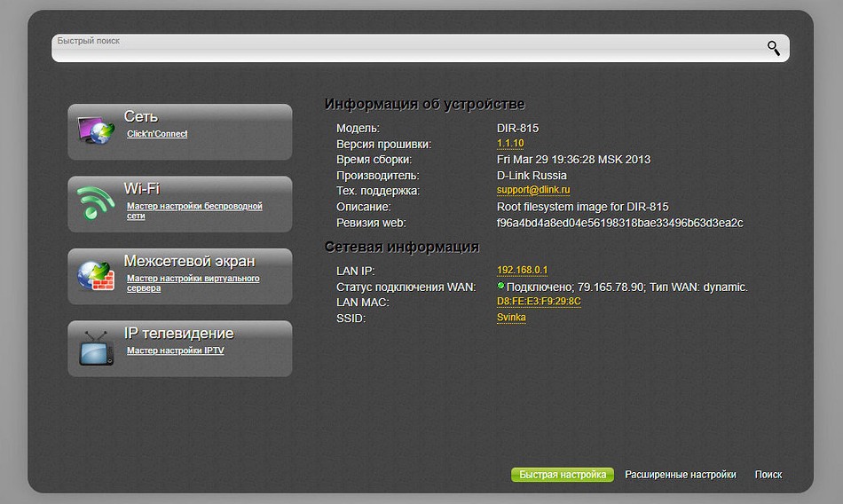Open the LAN IP 192.168.0.1 link

(x=523, y=271)
